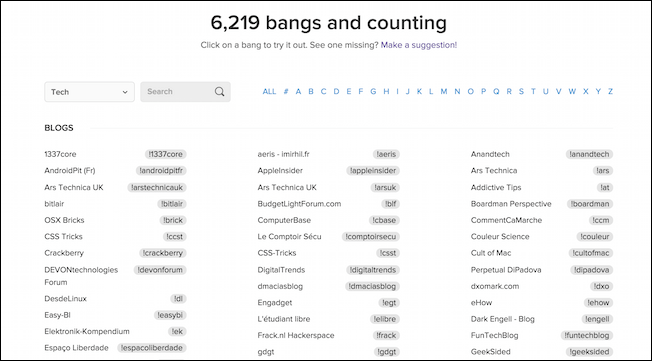This screenshot has height=361, width=652.
Task: Filter bangs by letter Z
Action: (x=610, y=91)
